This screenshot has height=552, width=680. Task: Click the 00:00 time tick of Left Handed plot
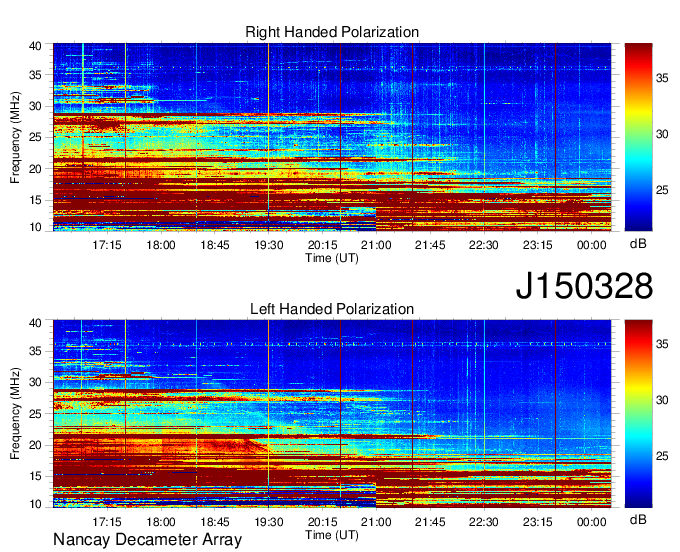tap(592, 522)
